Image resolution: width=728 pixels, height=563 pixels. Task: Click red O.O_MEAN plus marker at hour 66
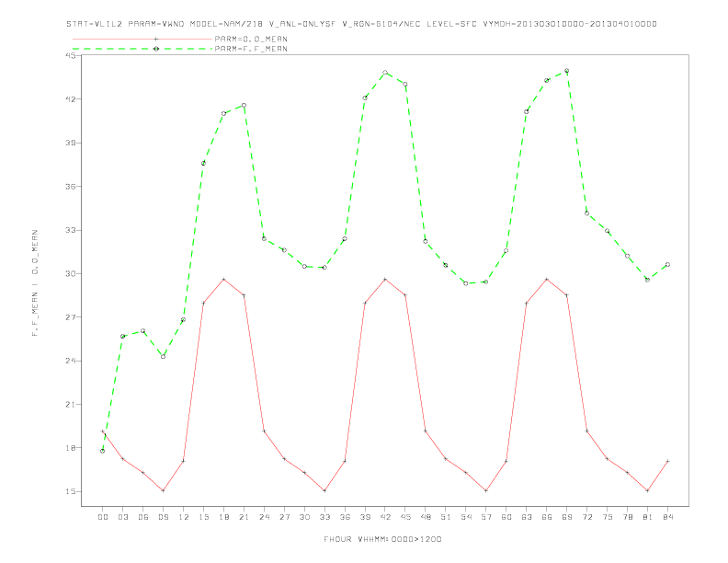click(547, 279)
